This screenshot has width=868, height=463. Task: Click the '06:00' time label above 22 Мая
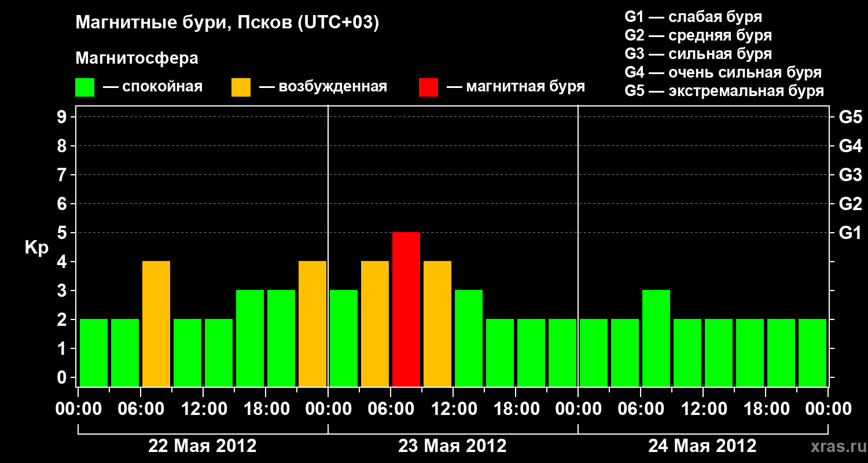[141, 409]
